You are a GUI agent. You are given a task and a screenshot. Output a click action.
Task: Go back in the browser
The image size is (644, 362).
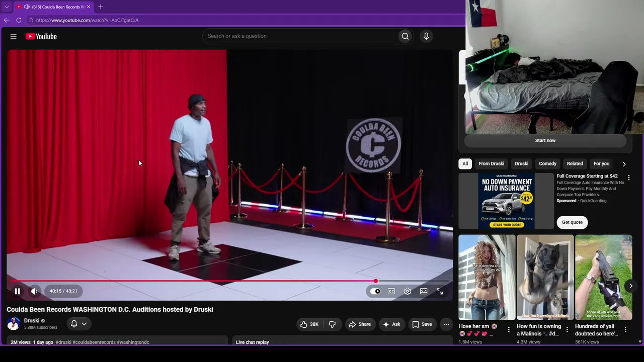click(x=7, y=20)
